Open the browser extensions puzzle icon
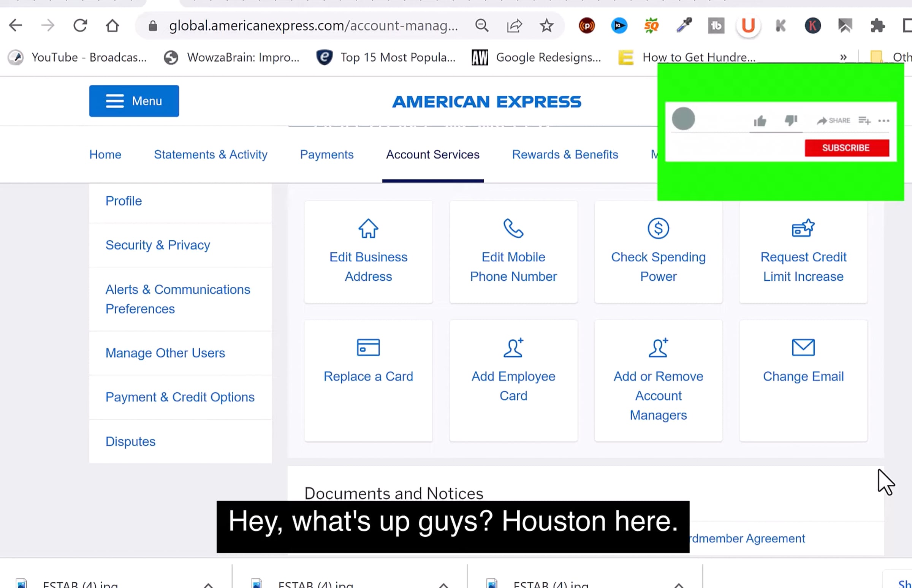 [x=877, y=26]
